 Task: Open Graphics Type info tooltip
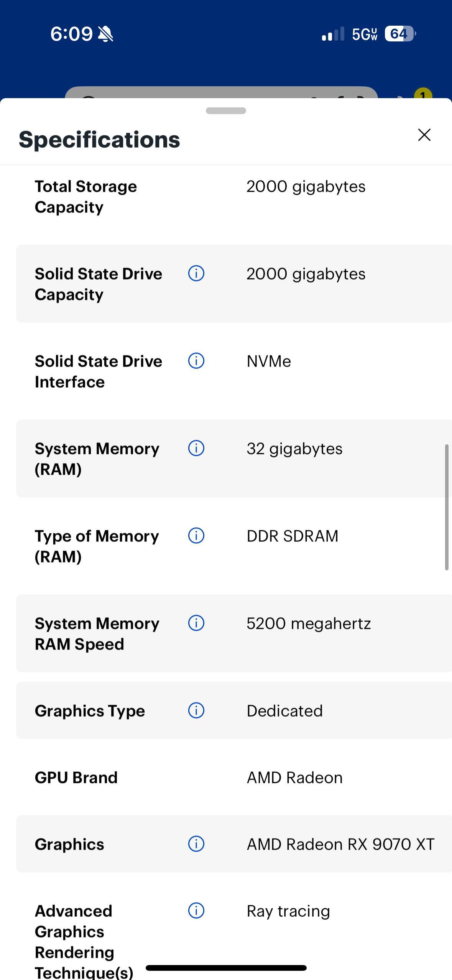196,711
